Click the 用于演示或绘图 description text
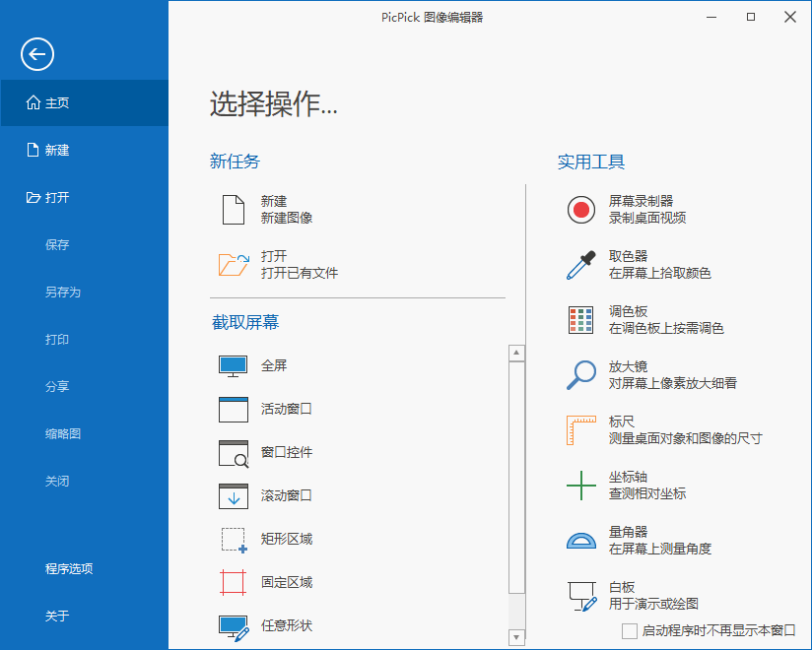 coord(653,604)
